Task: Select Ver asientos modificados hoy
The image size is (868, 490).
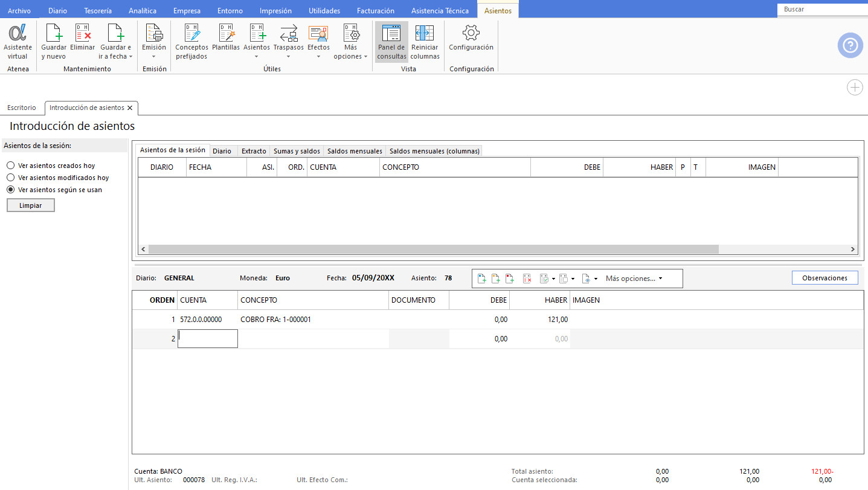Action: click(10, 178)
